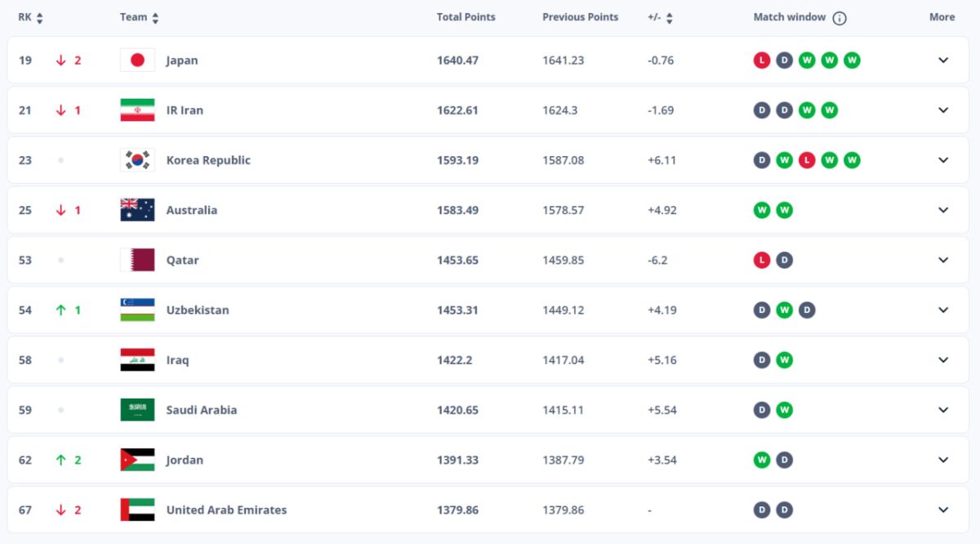Click the Saudi Arabia flag icon

pyautogui.click(x=137, y=410)
